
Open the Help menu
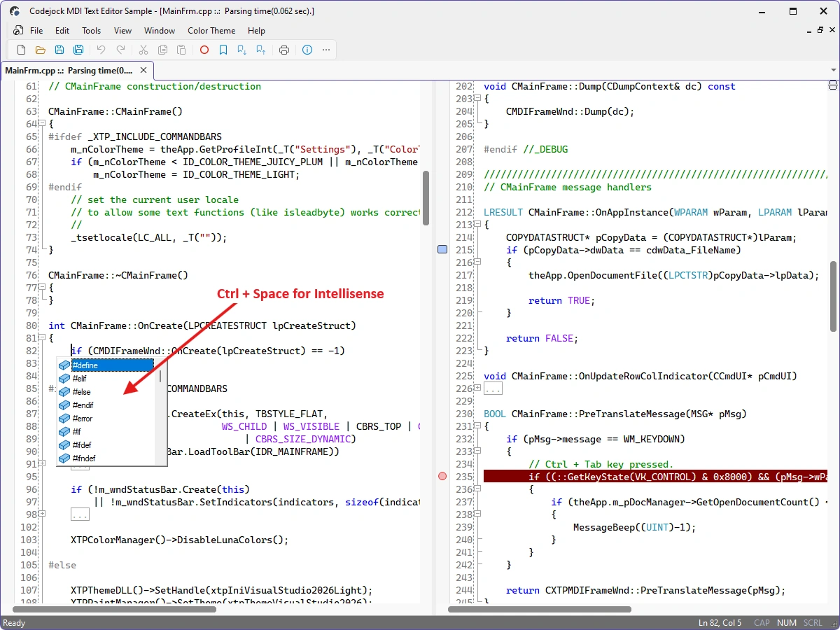(257, 30)
